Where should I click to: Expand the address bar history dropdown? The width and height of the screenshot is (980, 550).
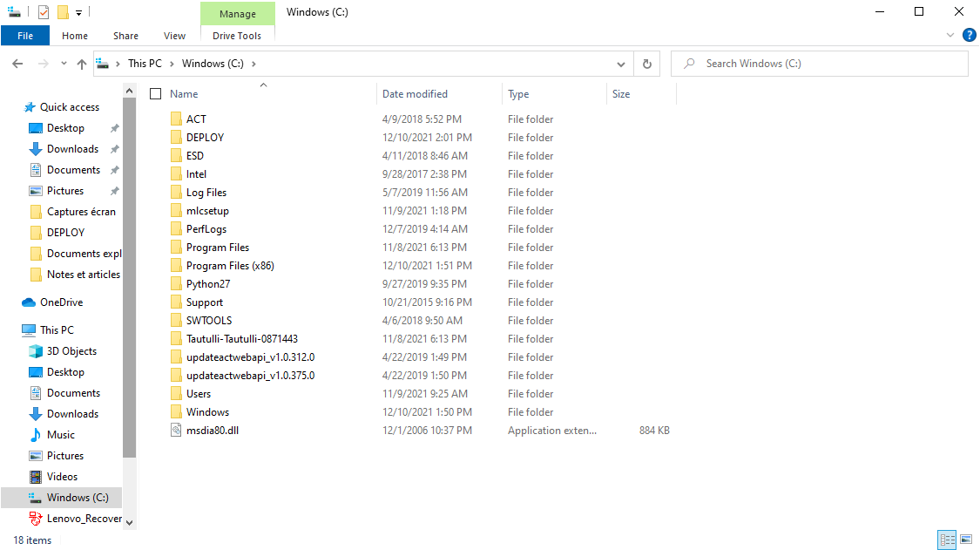[x=621, y=64]
